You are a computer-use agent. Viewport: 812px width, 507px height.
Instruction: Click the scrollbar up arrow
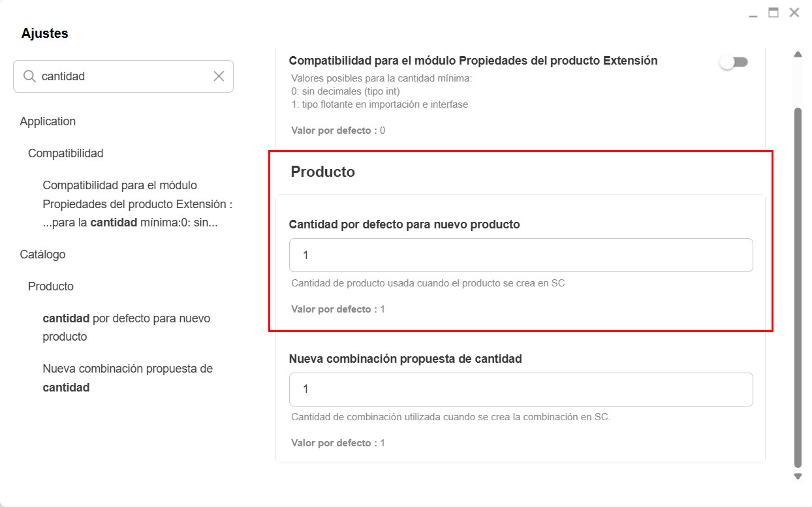(x=798, y=55)
